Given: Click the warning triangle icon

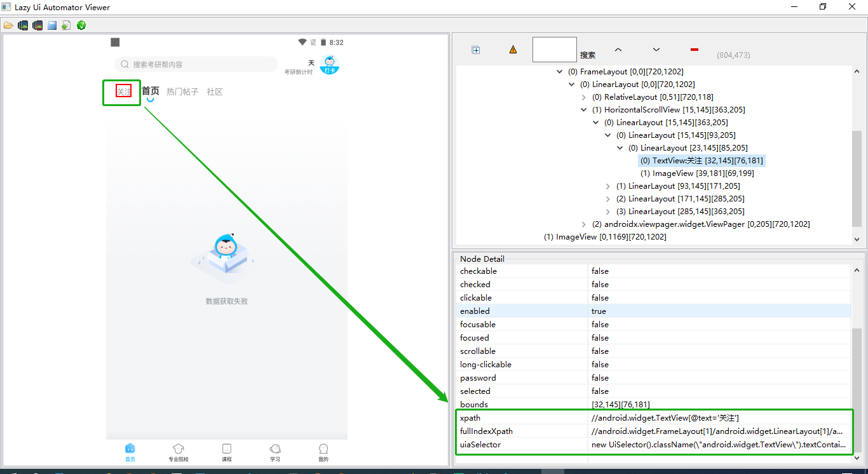Looking at the screenshot, I should pos(513,50).
